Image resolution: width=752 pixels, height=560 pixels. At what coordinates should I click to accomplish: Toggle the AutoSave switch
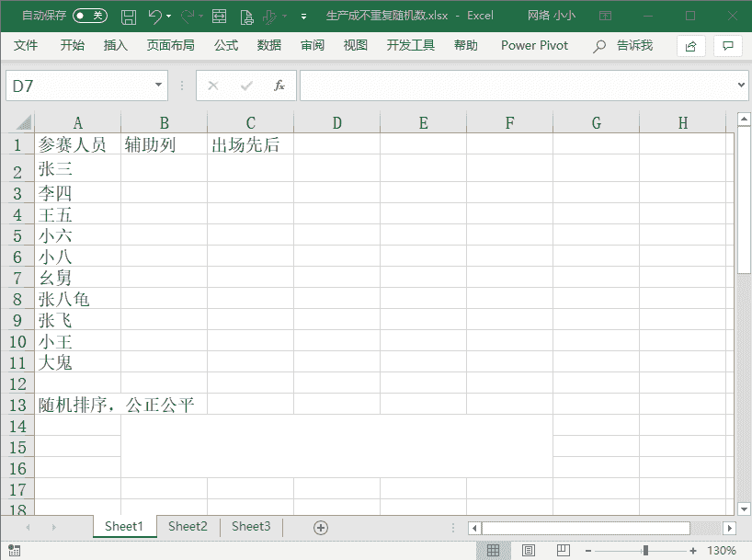pyautogui.click(x=90, y=16)
